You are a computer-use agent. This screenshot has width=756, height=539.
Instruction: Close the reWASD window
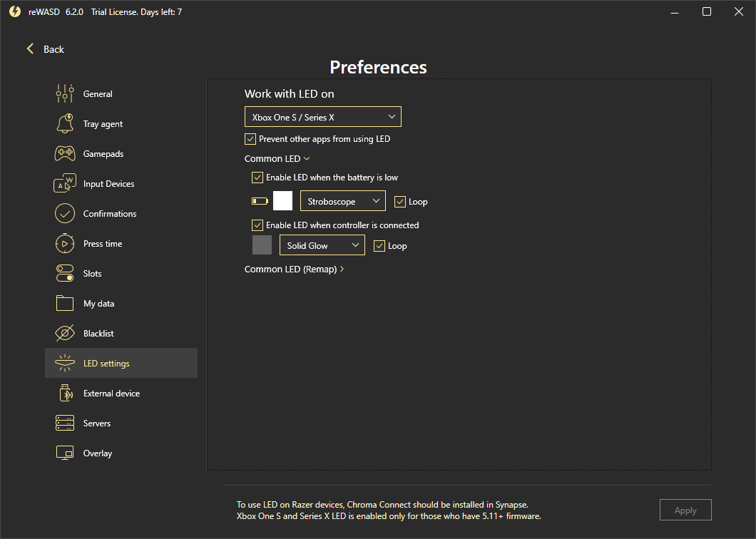[x=739, y=11]
